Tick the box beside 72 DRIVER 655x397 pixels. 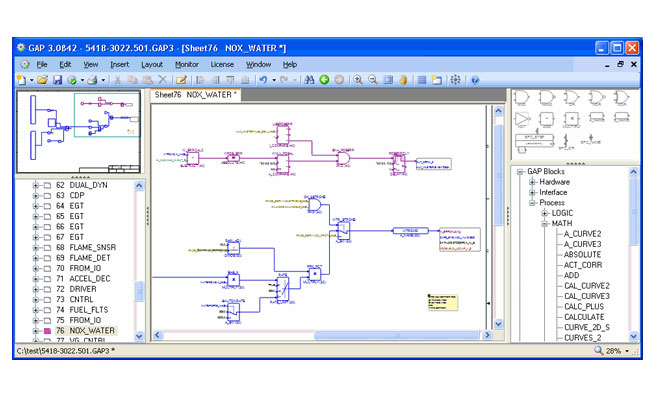[47, 289]
